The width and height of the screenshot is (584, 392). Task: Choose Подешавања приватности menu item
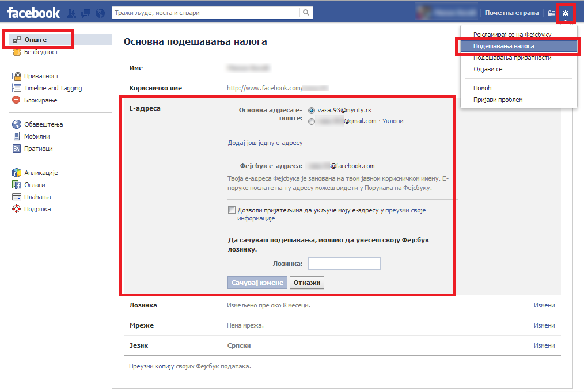tap(512, 58)
